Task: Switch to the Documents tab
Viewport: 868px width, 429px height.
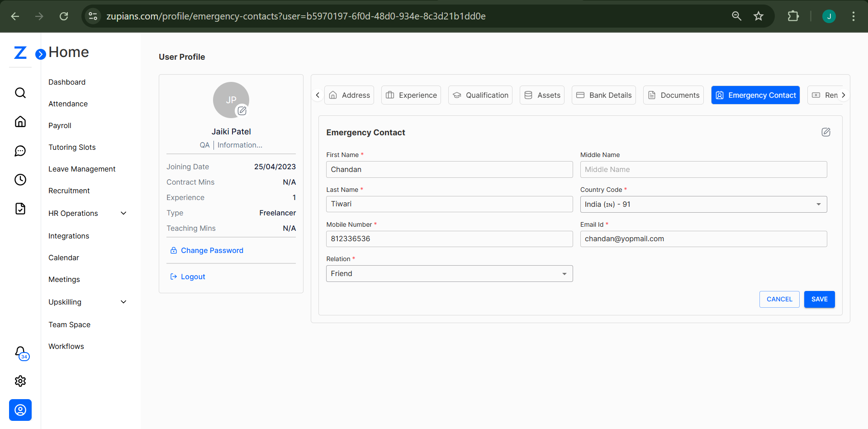Action: pos(673,95)
